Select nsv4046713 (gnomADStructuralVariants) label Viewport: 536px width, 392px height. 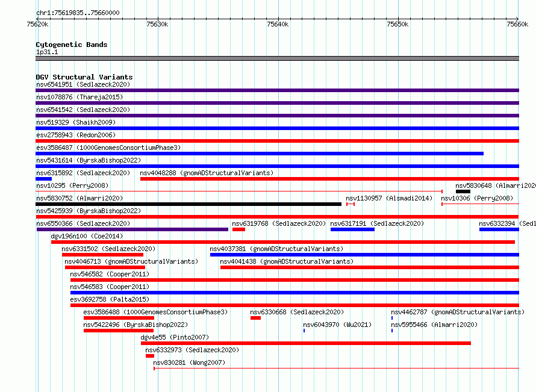[x=131, y=261]
